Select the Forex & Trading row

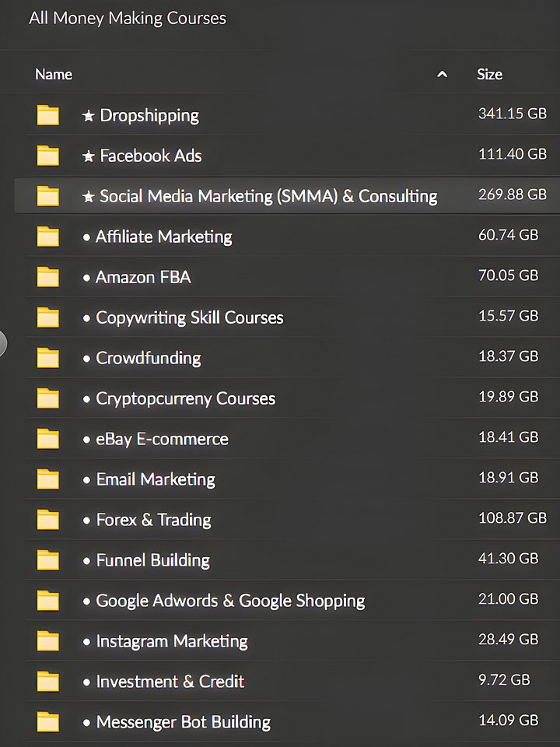[153, 520]
